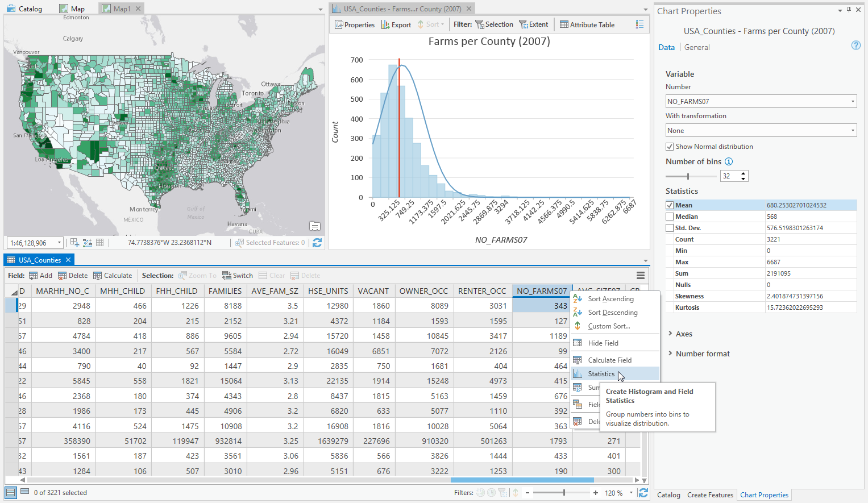Click the chart Export icon
Viewport: 868px width, 503px height.
(396, 24)
